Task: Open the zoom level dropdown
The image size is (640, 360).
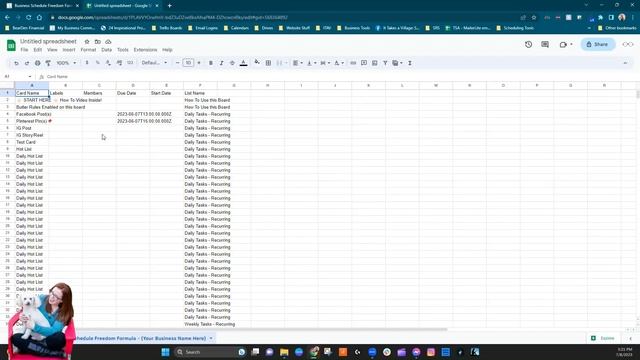Action: [x=66, y=63]
